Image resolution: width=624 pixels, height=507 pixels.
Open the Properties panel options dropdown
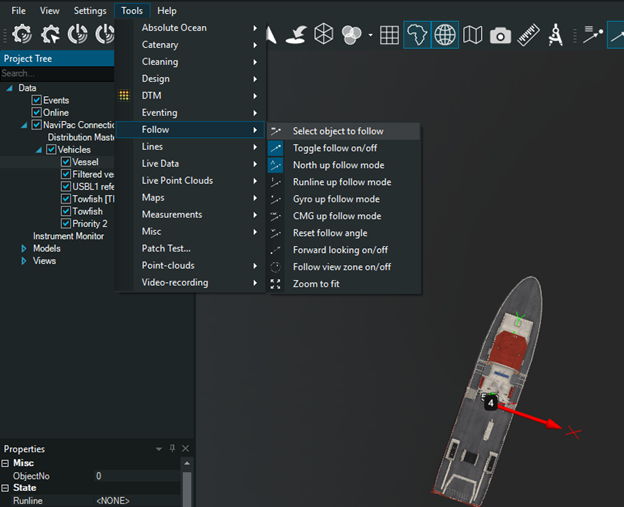[159, 449]
